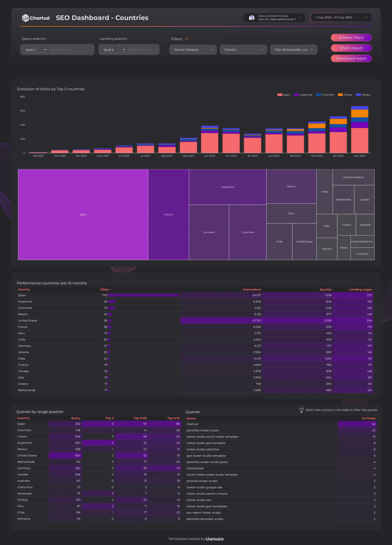Open the Device Category dropdown
Image resolution: width=392 pixels, height=545 pixels.
[193, 49]
